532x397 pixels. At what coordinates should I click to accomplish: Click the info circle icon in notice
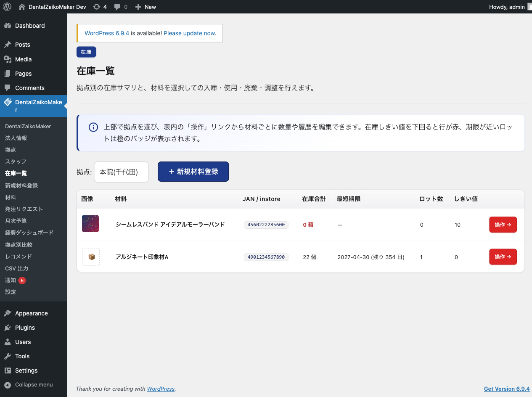(93, 127)
